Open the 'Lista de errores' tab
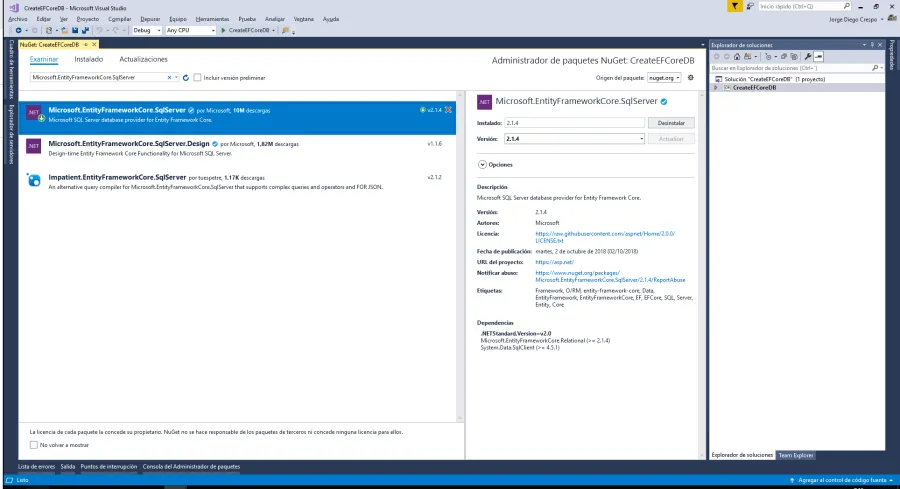 pos(37,467)
